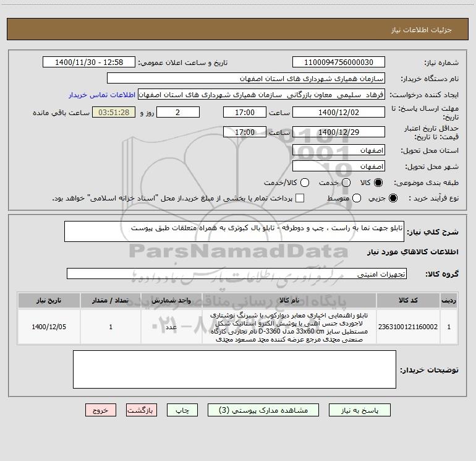Click the گروه کالا field تجهیزات امنیتی
The height and width of the screenshot is (461, 476).
pyautogui.click(x=237, y=274)
